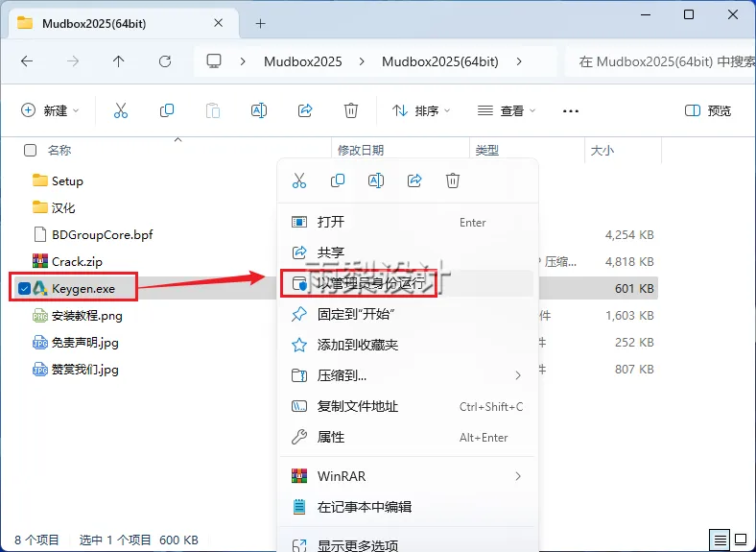Uncheck the Keygen.exe checkbox

pos(24,289)
